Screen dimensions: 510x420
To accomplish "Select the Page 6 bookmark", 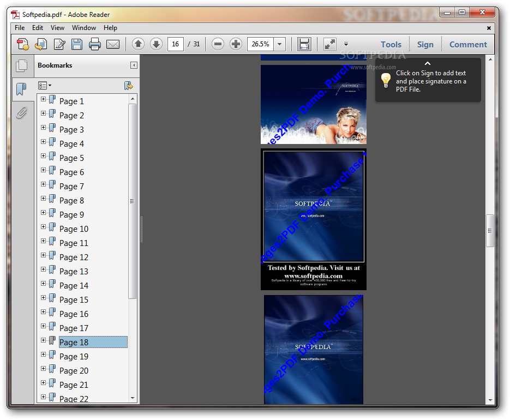I will click(x=71, y=172).
